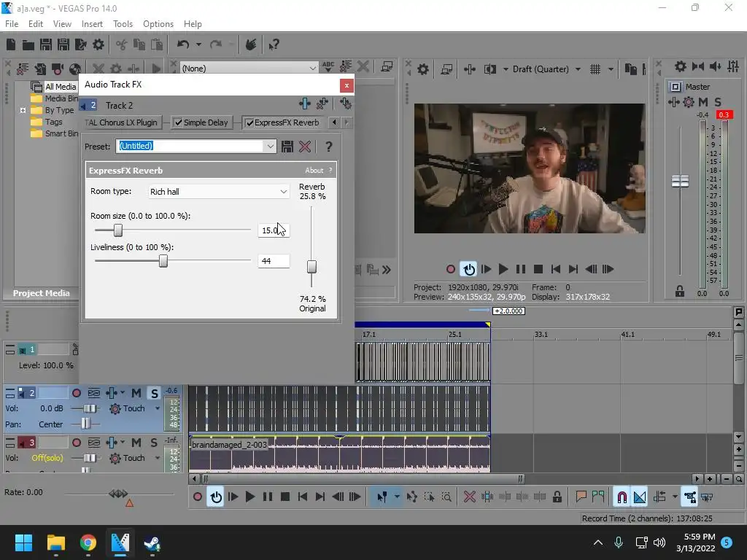Undo the last action from the toolbar
The height and width of the screenshot is (560, 747).
pyautogui.click(x=183, y=44)
